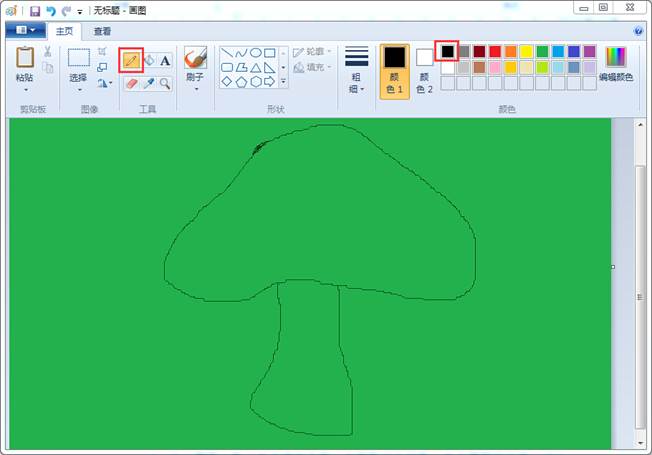The width and height of the screenshot is (652, 455).
Task: Choose the Oval shape
Action: [256, 53]
